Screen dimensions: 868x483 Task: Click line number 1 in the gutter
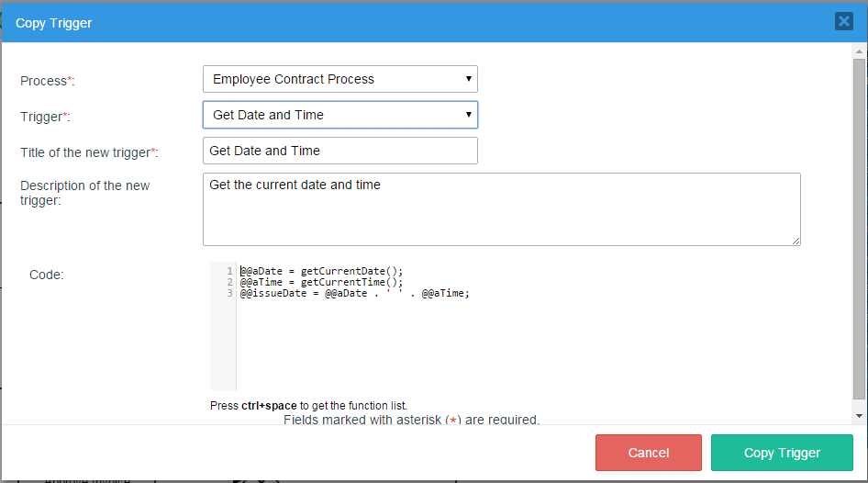click(x=229, y=271)
